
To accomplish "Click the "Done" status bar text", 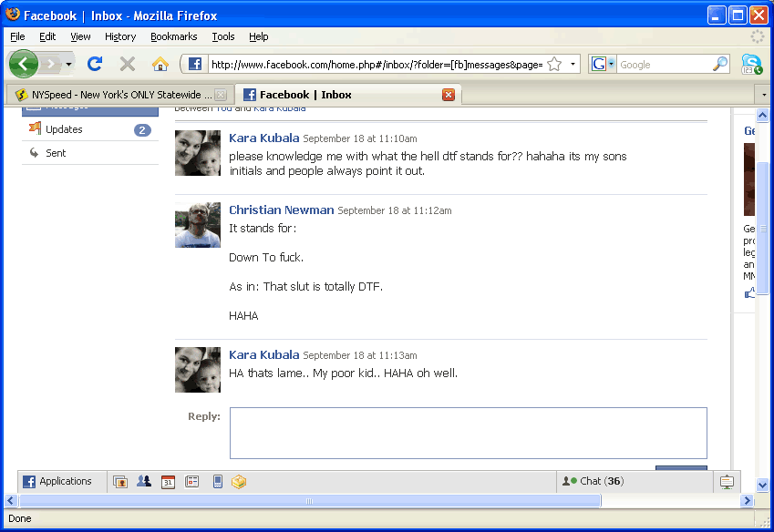I will click(x=20, y=518).
